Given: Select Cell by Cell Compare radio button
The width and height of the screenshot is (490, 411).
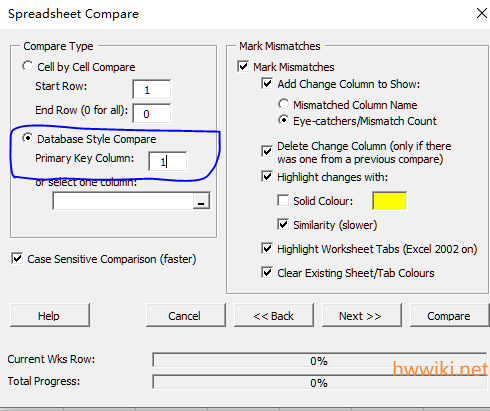Looking at the screenshot, I should pyautogui.click(x=28, y=66).
